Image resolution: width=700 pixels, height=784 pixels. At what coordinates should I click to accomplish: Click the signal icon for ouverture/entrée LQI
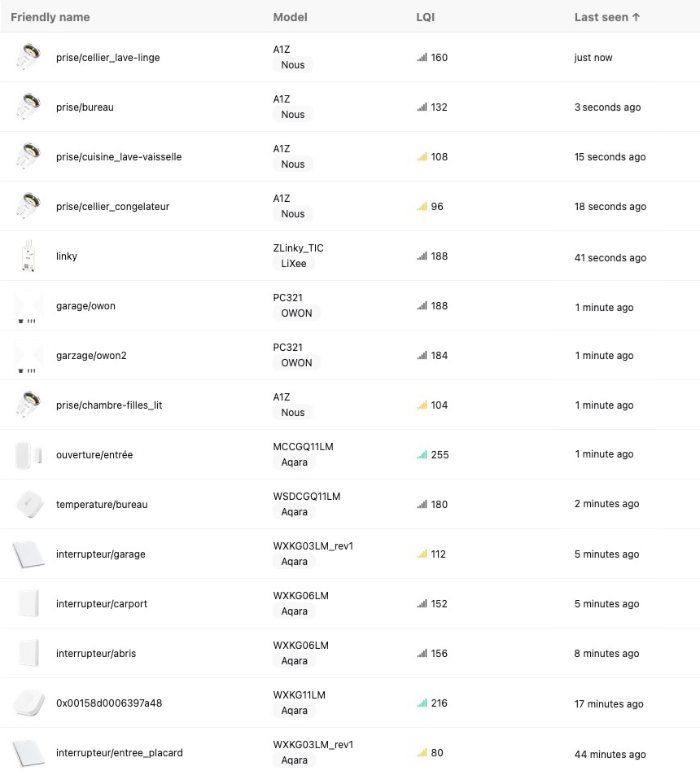[422, 455]
